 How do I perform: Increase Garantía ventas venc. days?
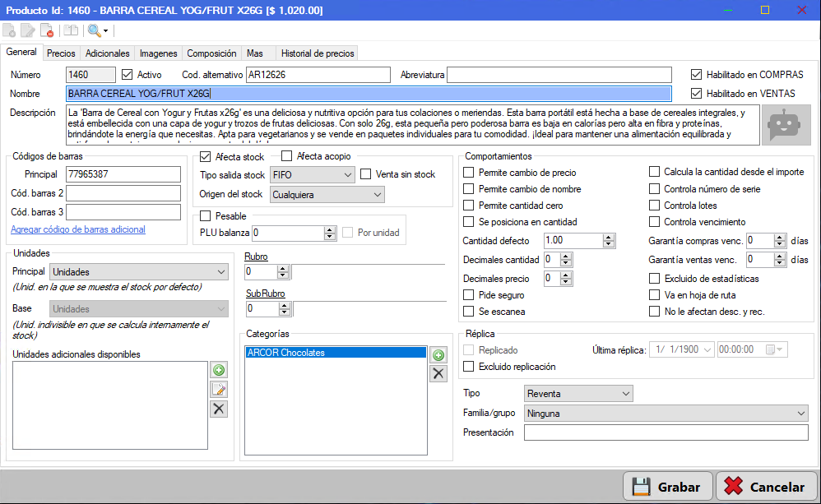pos(780,257)
